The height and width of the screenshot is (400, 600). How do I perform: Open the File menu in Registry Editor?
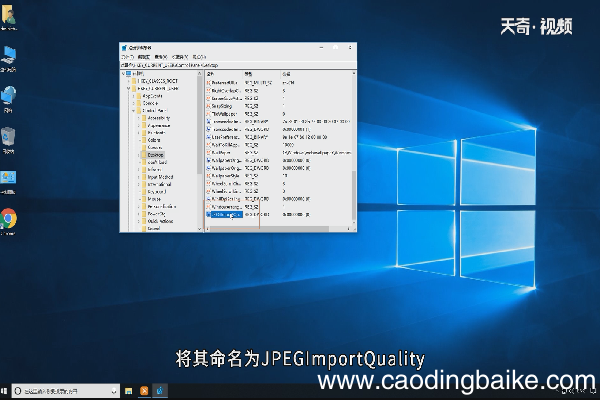point(127,57)
